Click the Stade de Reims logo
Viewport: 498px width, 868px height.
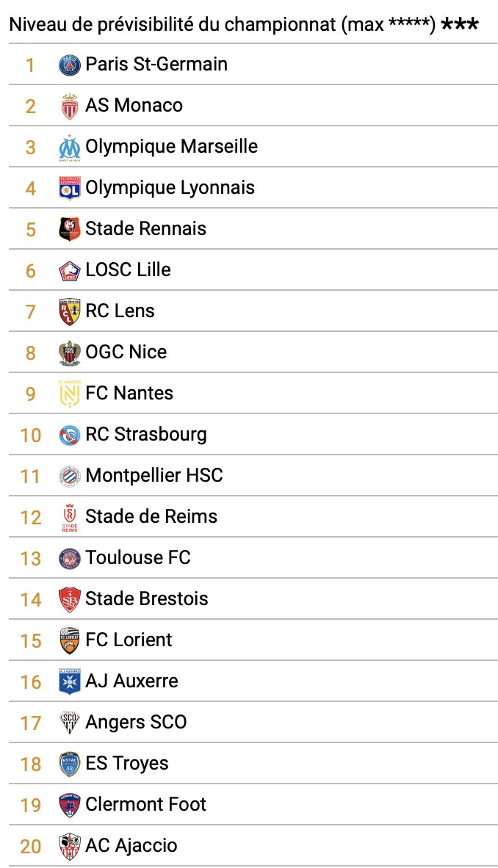point(69,518)
